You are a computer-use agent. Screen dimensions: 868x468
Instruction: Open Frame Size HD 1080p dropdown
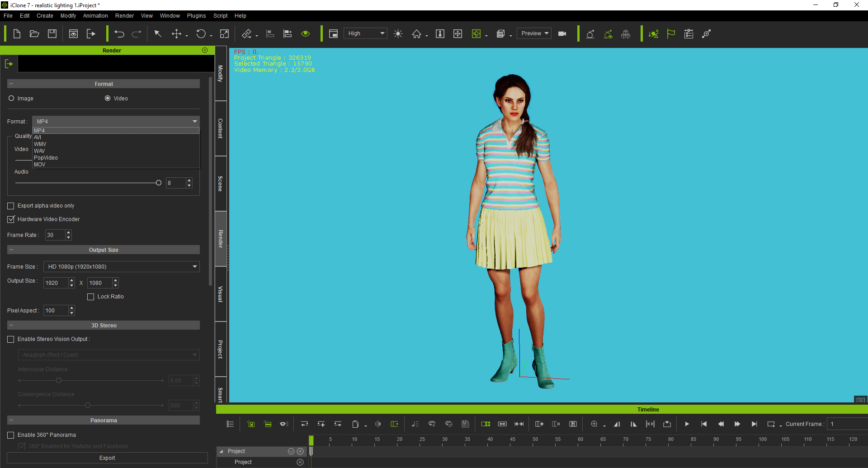click(x=121, y=267)
